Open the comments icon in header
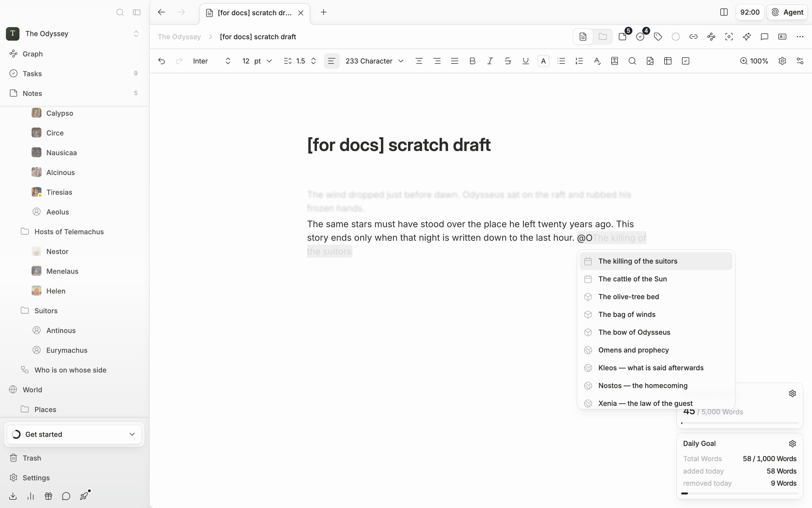Screen dimensions: 812x508 point(764,37)
